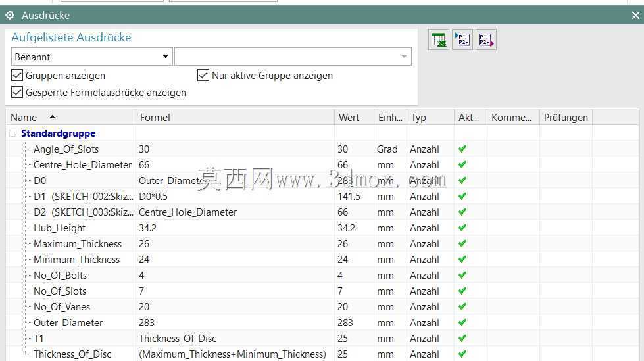Select the D2 (SKETCH_003) expression

tap(84, 212)
